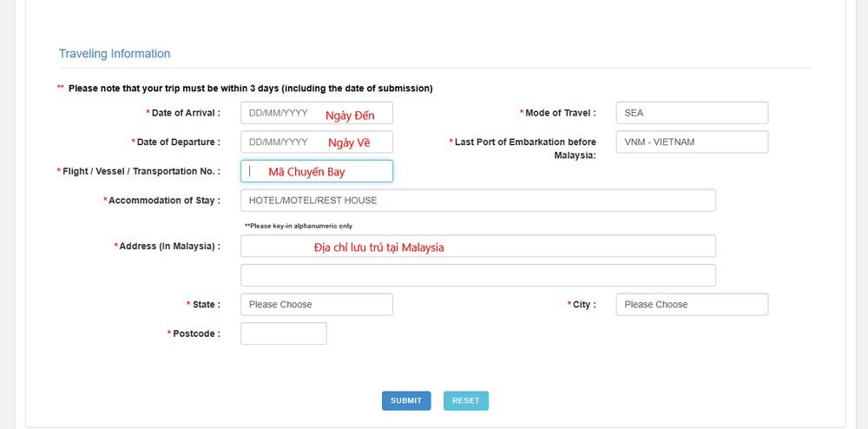Select the first Address (In Malaysia) line

pyautogui.click(x=477, y=247)
